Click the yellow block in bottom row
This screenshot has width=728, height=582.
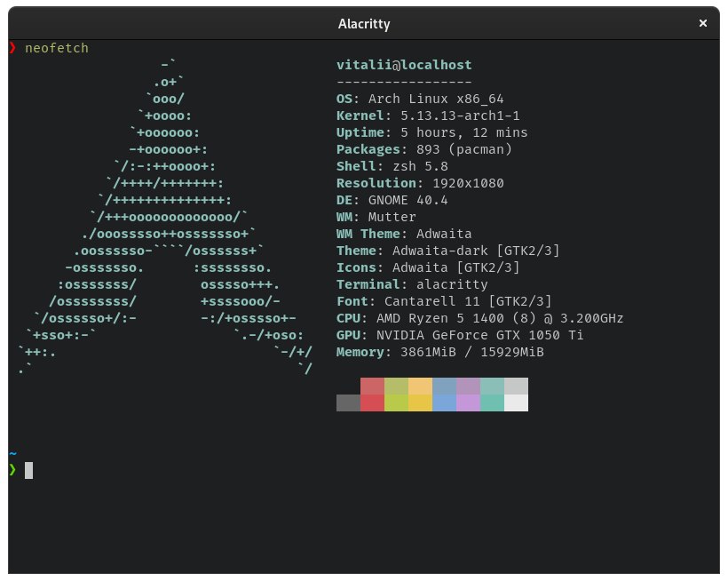tap(420, 403)
